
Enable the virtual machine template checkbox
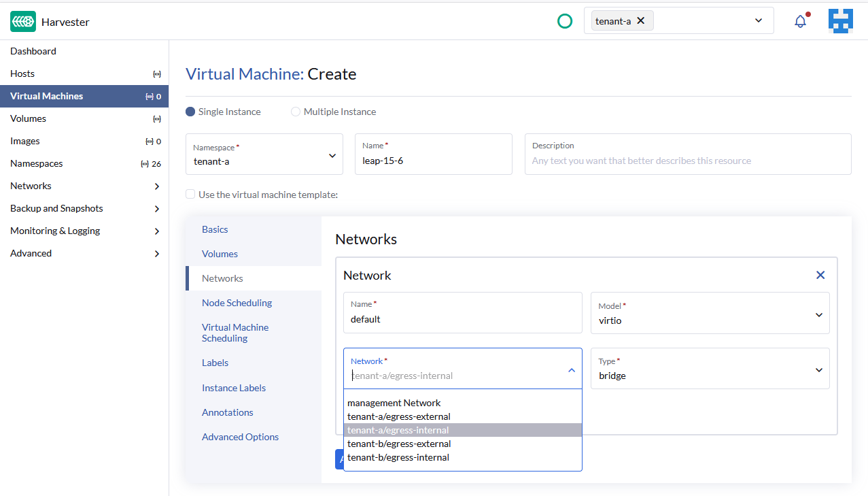190,194
